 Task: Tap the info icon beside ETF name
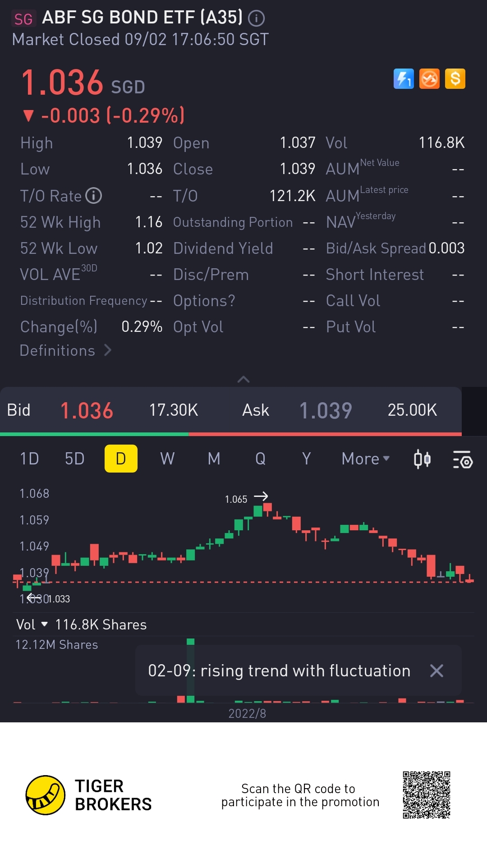[x=256, y=18]
